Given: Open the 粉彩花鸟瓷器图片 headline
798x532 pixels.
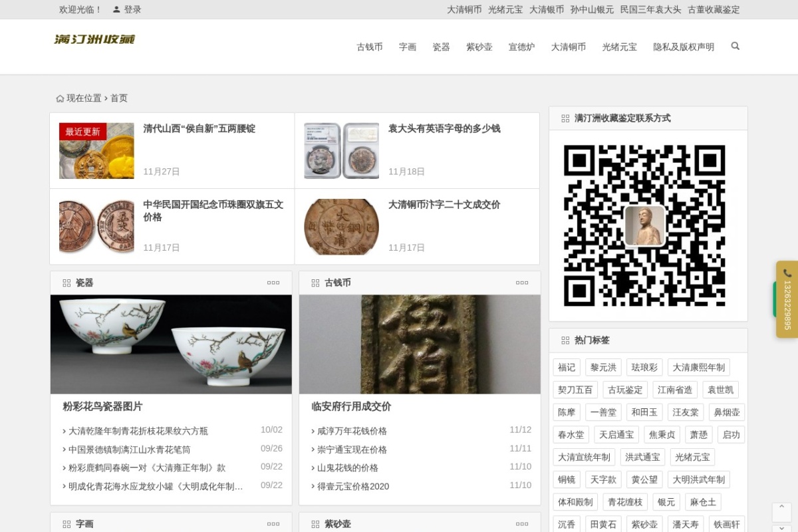Looking at the screenshot, I should click(x=102, y=406).
